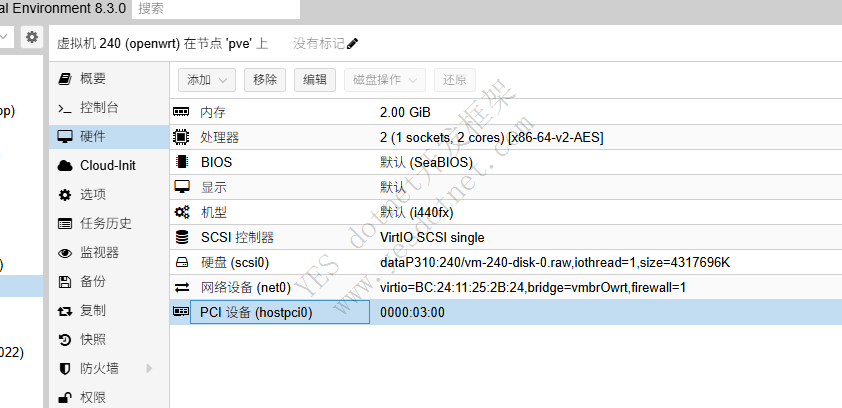
Task: Open the 防火墙 tab
Action: (109, 369)
